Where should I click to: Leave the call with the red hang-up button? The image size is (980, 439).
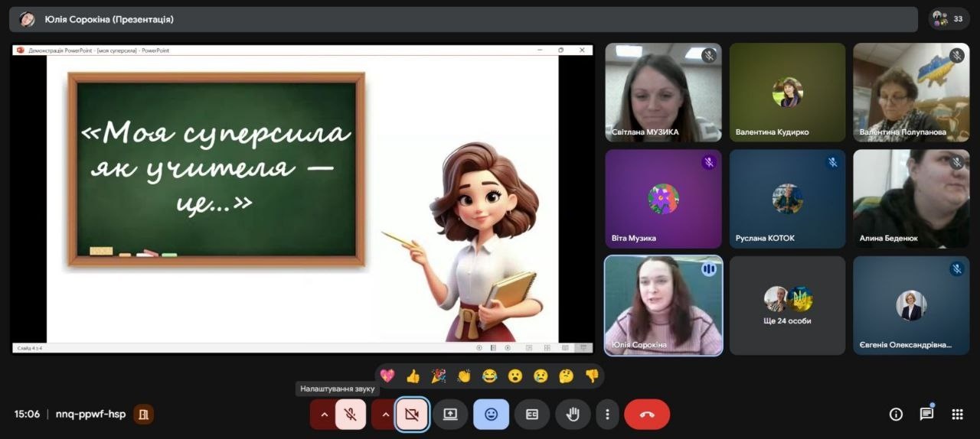click(647, 415)
